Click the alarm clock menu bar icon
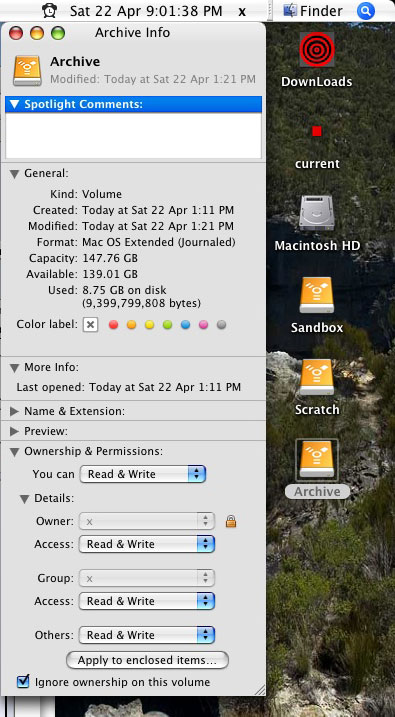Viewport: 395px width, 717px height. [x=49, y=11]
